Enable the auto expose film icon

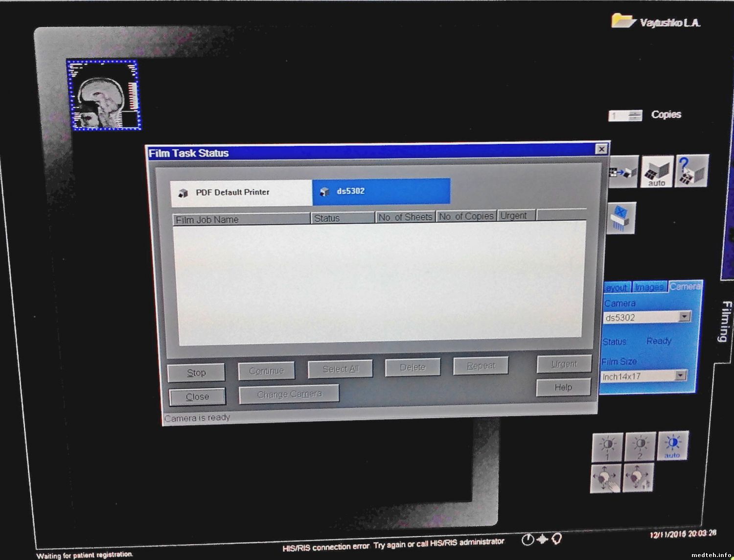tap(657, 172)
